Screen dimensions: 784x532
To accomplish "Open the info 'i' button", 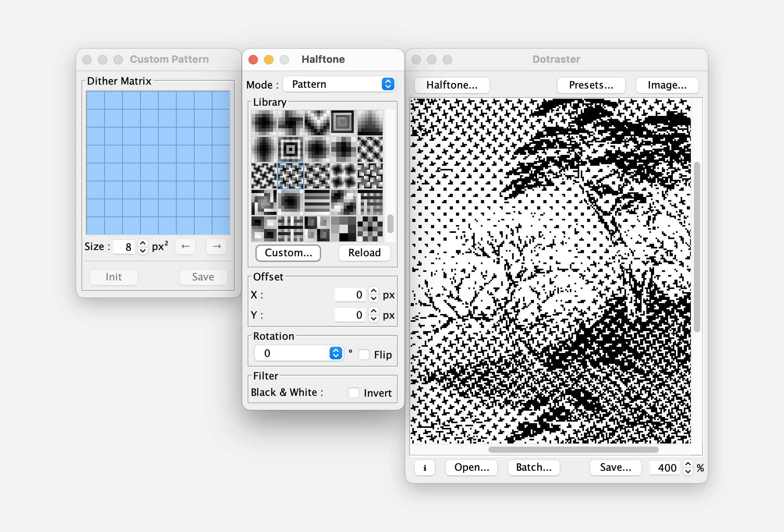I will pyautogui.click(x=425, y=468).
